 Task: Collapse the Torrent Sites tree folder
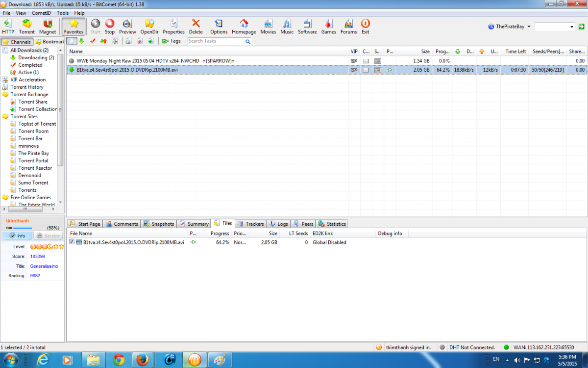tap(5, 116)
